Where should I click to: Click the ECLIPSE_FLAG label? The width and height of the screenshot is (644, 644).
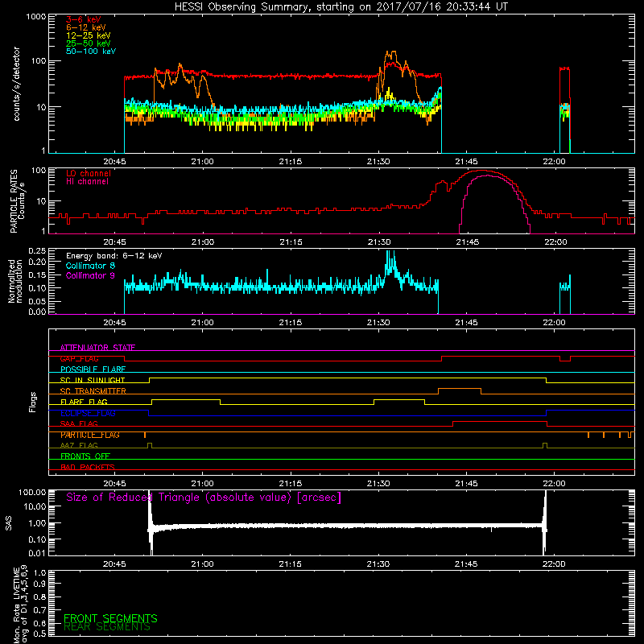(88, 413)
